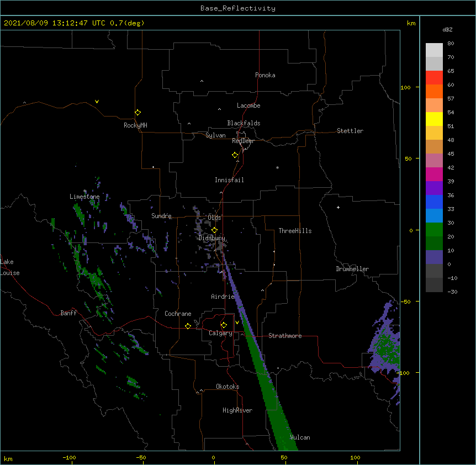Click the yellow radar marker near Olds
Image resolution: width=476 pixels, height=465 pixels.
[214, 230]
